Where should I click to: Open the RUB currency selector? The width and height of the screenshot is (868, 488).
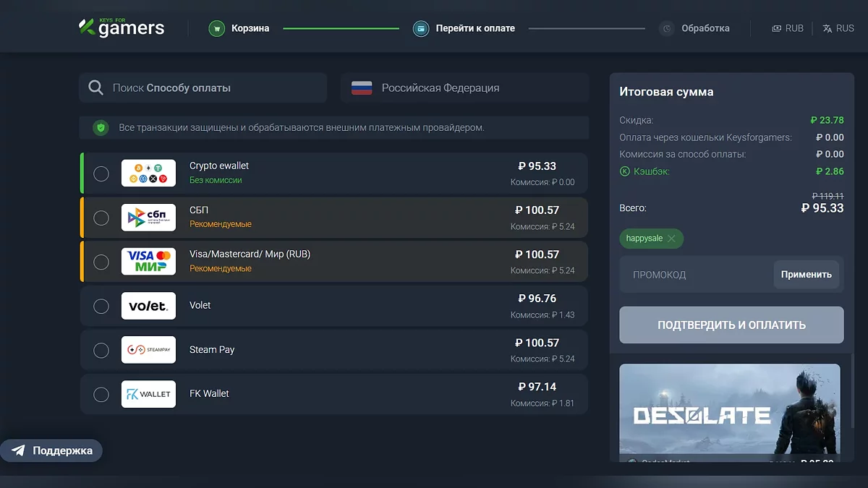pyautogui.click(x=788, y=29)
